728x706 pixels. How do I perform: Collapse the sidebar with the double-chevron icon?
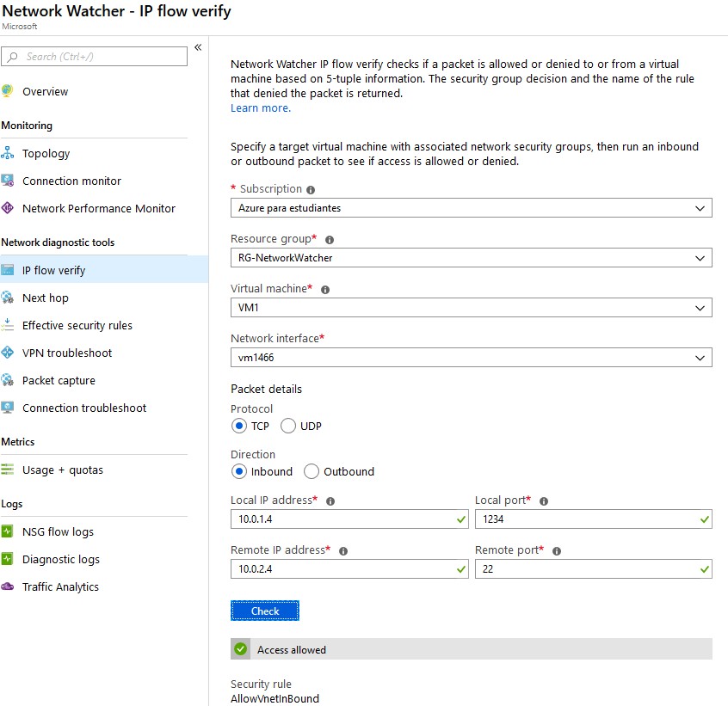pyautogui.click(x=198, y=47)
